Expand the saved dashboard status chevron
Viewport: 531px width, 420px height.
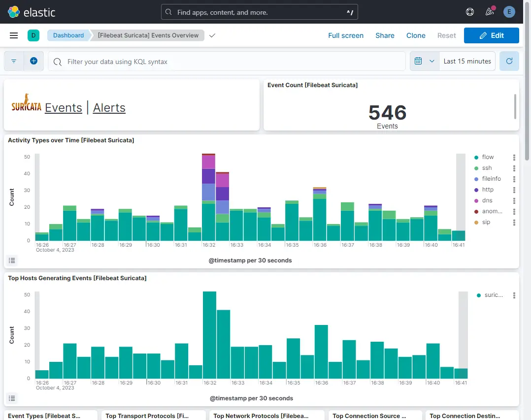pos(212,35)
